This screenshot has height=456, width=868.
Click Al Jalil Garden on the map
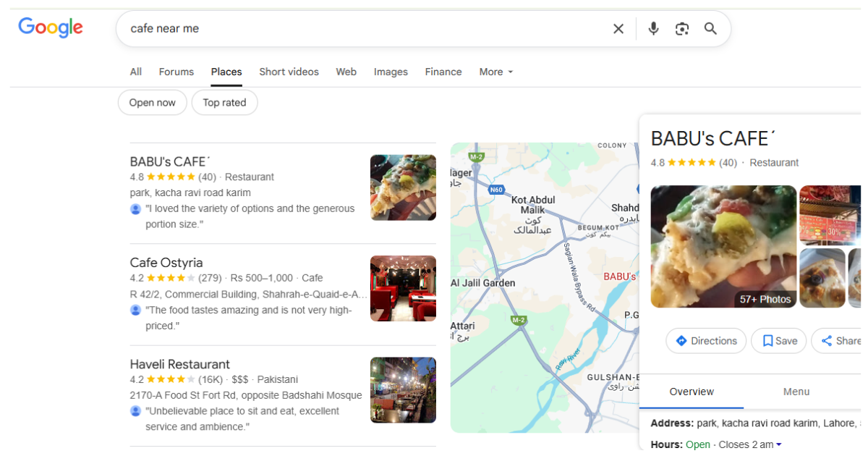tap(483, 283)
